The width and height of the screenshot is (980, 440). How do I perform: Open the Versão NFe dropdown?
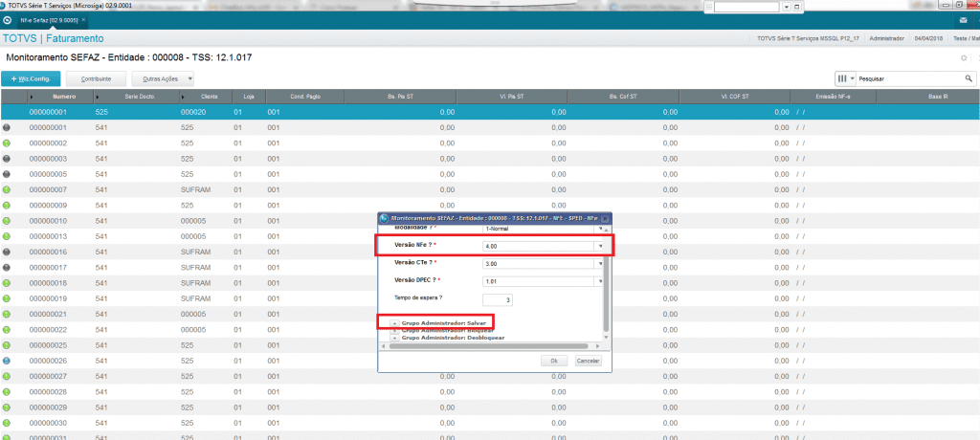pos(600,246)
